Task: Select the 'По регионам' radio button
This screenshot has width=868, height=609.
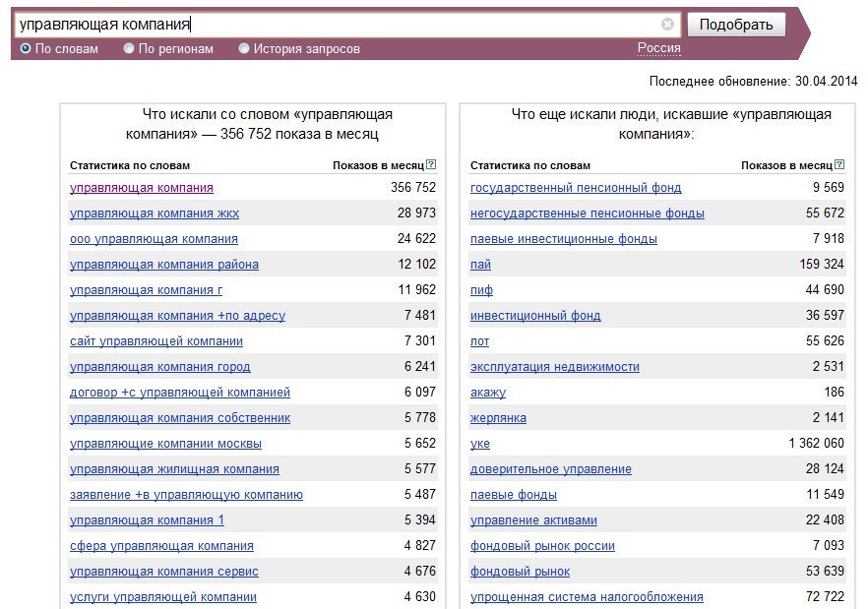Action: tap(129, 49)
